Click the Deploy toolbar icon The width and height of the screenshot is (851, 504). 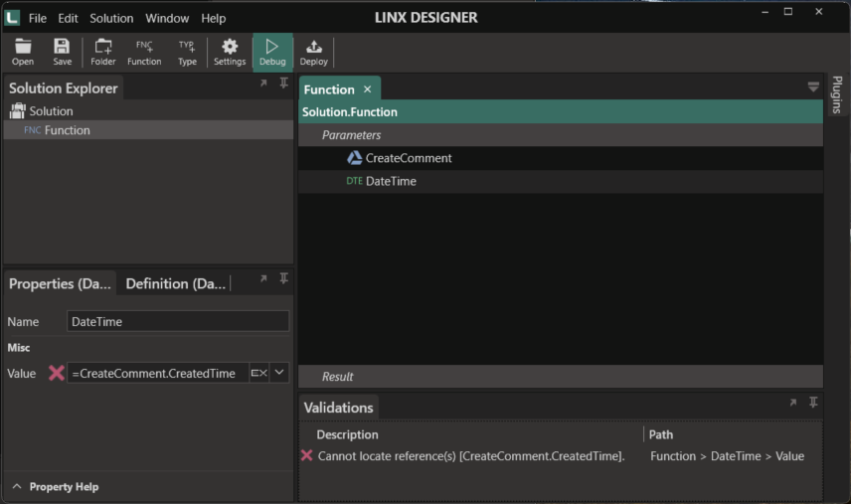314,52
